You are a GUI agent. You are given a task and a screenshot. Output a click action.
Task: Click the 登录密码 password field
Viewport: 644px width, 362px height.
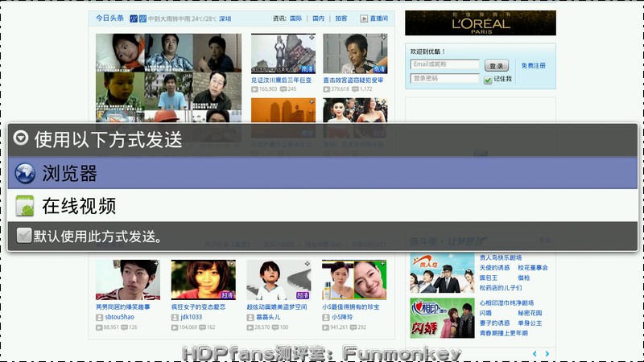click(x=445, y=78)
